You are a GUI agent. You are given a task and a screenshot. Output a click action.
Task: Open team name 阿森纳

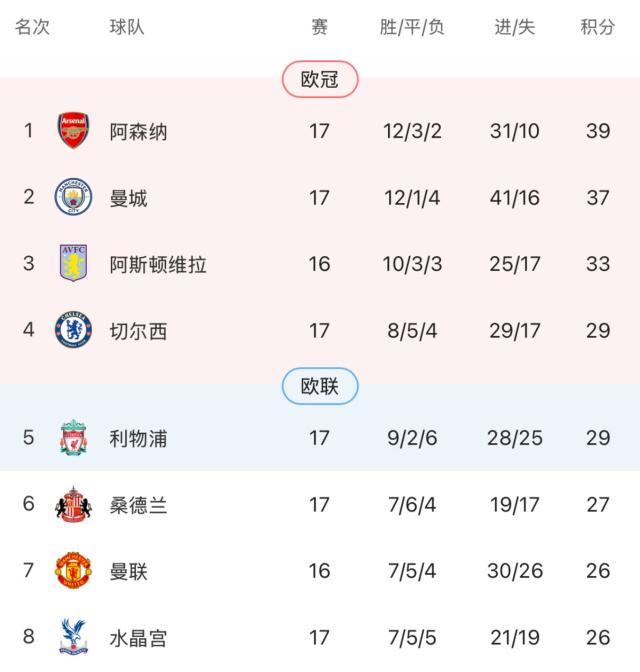coord(138,132)
